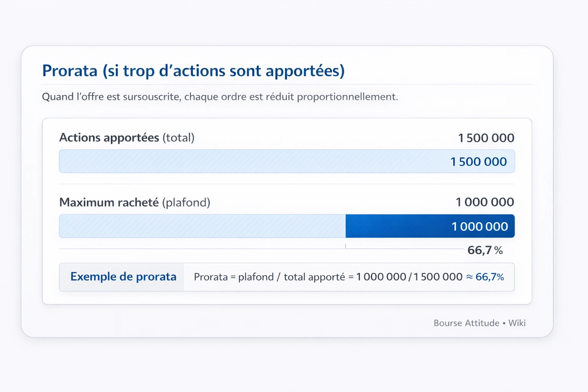Click the "Exemple de prorata" label box
This screenshot has width=588, height=392.
[123, 277]
